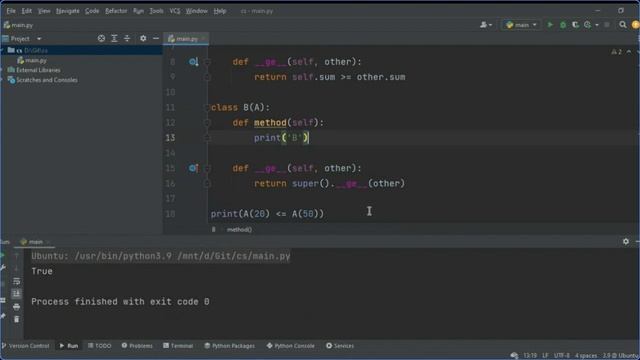Collapse the cs project root folder
The image size is (640, 360).
(x=3, y=50)
